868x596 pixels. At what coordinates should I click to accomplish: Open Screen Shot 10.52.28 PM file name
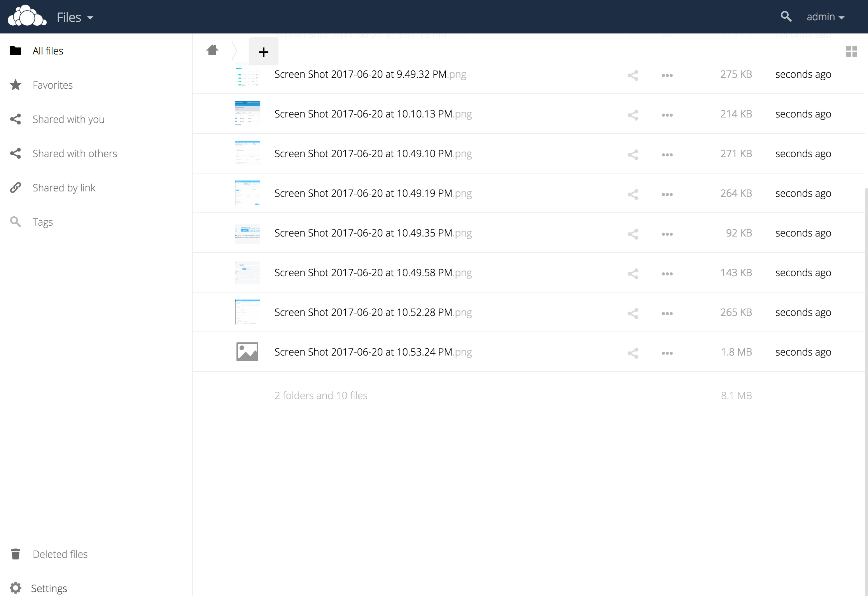(x=363, y=312)
